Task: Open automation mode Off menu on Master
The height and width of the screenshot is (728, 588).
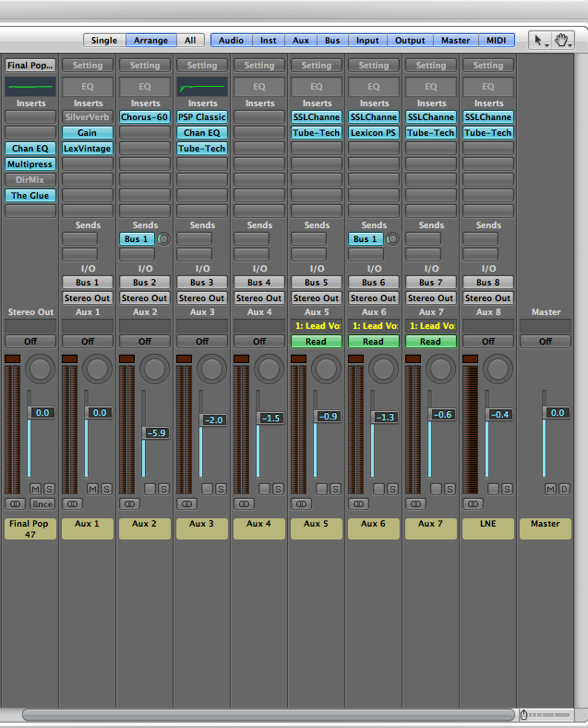Action: (546, 342)
